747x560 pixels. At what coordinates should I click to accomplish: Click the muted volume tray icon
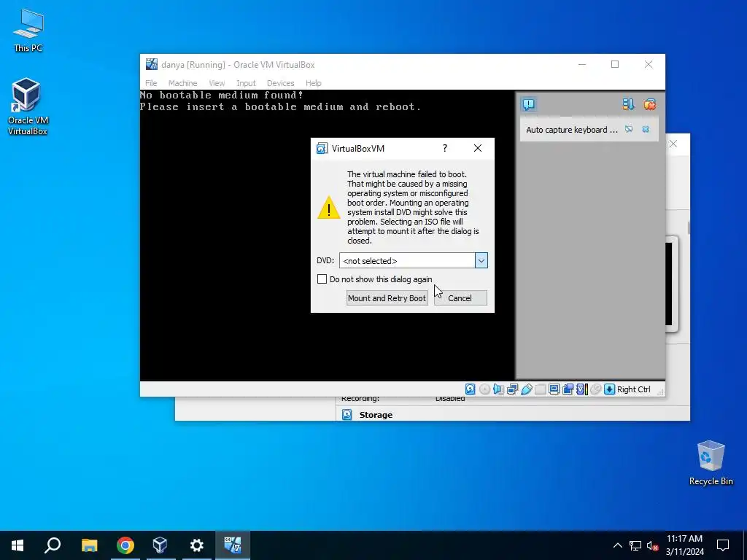click(x=652, y=545)
